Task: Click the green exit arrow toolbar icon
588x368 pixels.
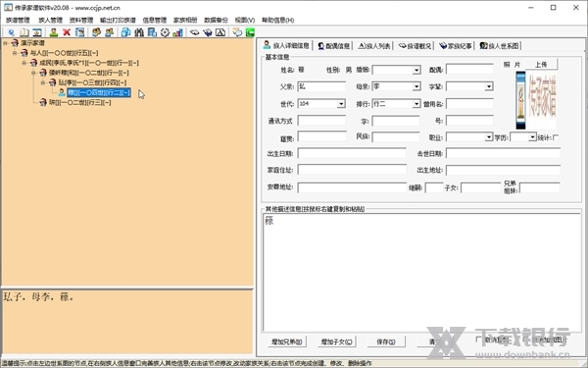Action: [x=250, y=32]
